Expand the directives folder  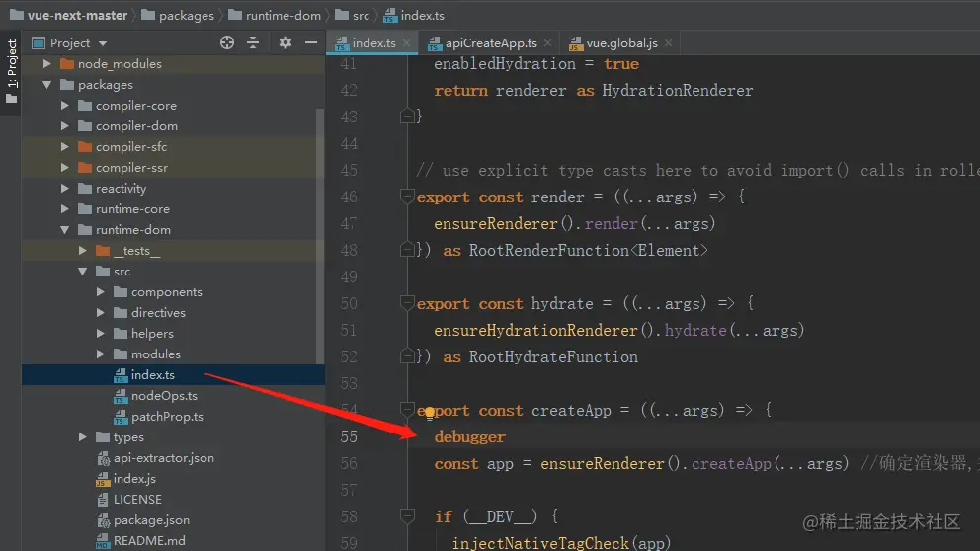(100, 312)
